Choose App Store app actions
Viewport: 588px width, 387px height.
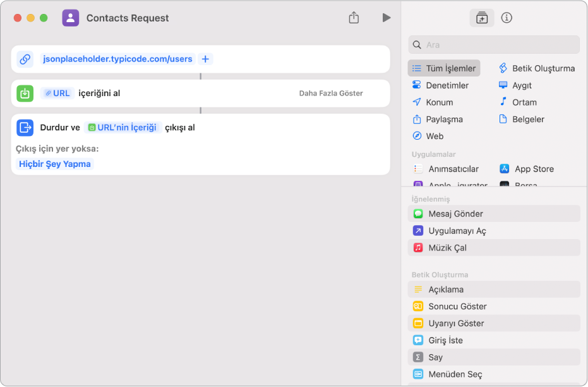click(x=527, y=169)
